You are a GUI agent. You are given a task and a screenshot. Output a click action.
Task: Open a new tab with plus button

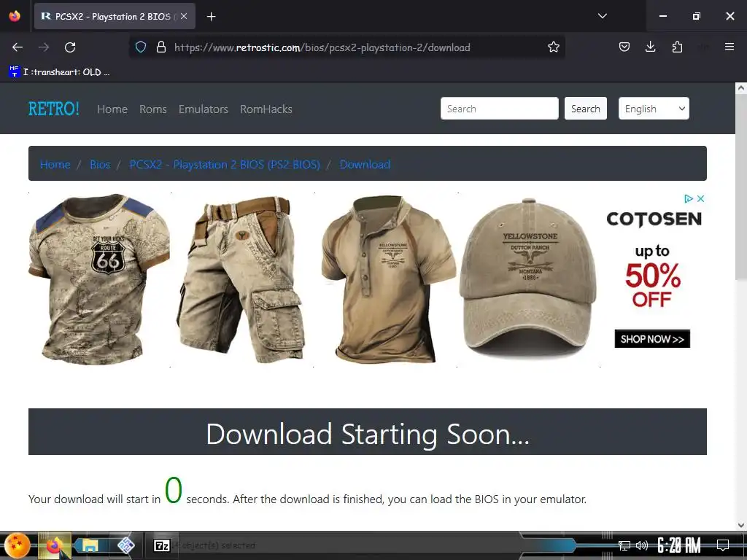(x=211, y=17)
